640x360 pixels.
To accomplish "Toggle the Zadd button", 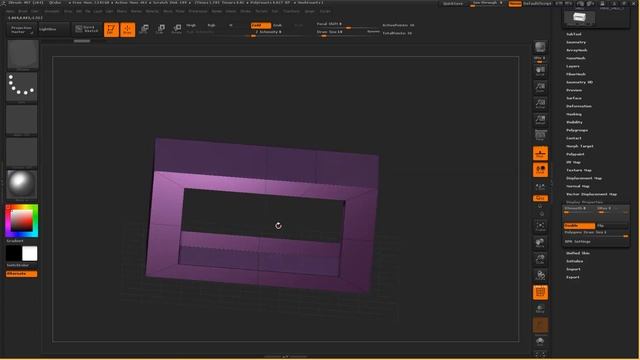I will click(x=261, y=25).
